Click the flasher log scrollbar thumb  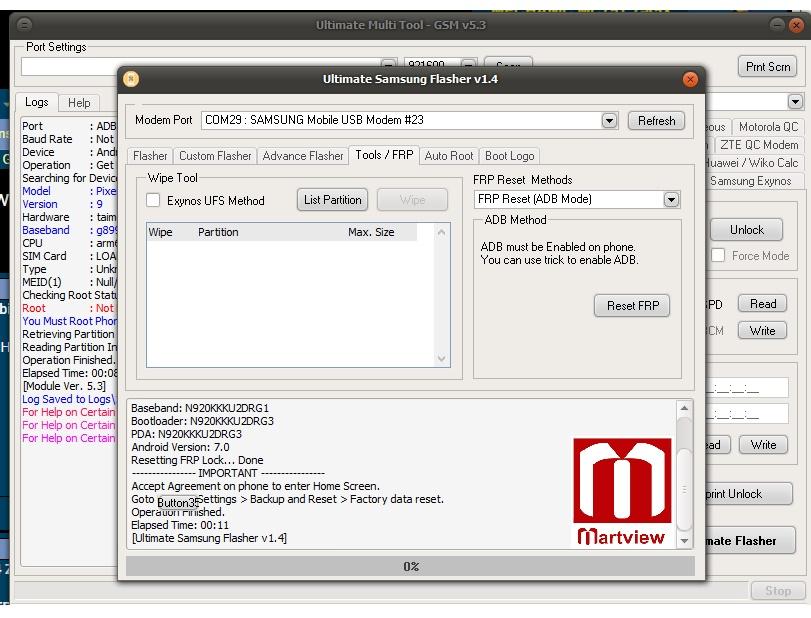[684, 489]
